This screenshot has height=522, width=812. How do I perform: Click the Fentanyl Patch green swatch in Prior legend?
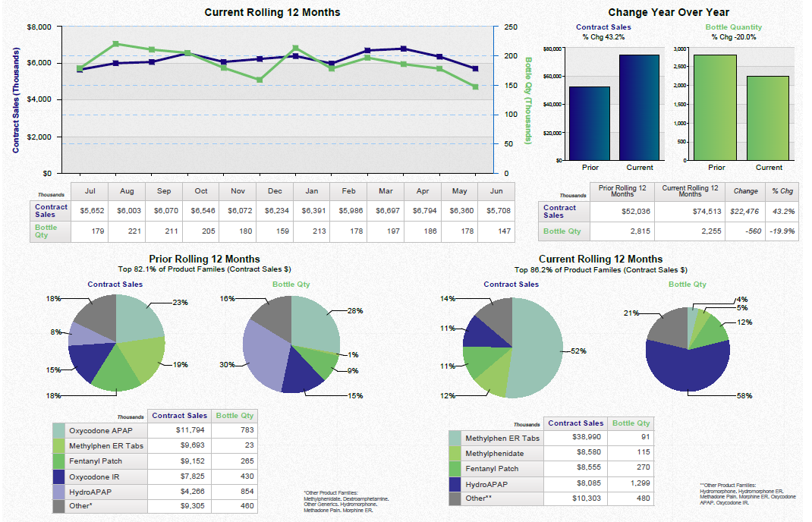60,461
